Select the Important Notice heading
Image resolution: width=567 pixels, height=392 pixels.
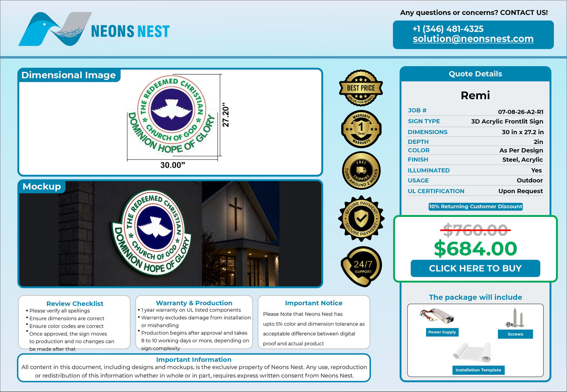pyautogui.click(x=314, y=303)
